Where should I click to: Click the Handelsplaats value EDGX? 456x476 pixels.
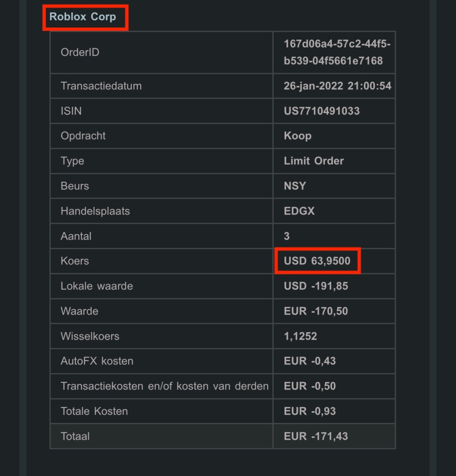tap(299, 211)
